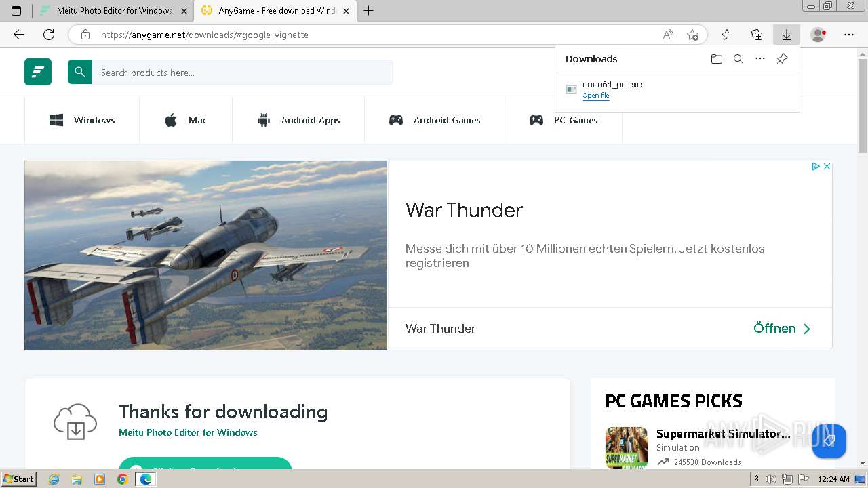Viewport: 868px width, 488px height.
Task: Close the Meitu Photo Editor tab
Action: coord(184,11)
